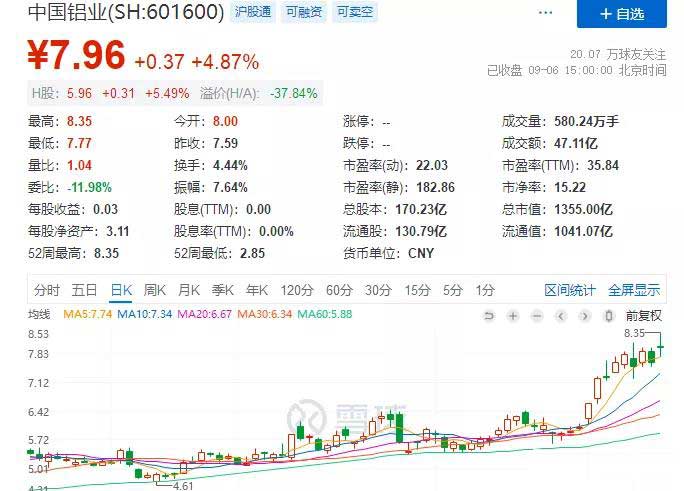
Task: Switch to the 60分 chart tab
Action: click(339, 290)
